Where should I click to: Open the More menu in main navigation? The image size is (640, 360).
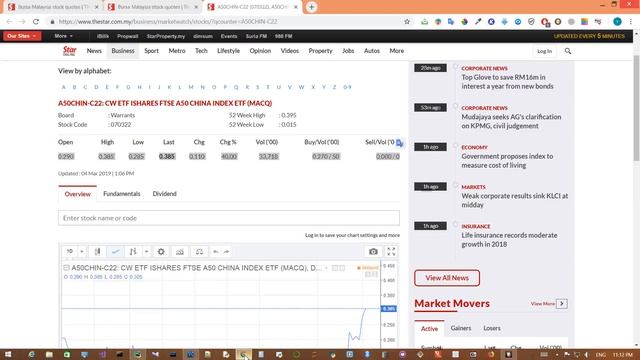(396, 51)
